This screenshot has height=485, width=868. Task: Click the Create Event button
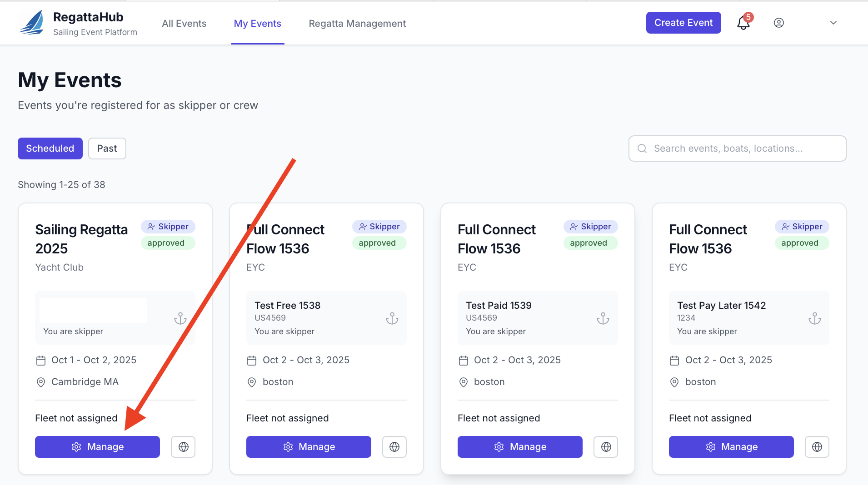683,22
